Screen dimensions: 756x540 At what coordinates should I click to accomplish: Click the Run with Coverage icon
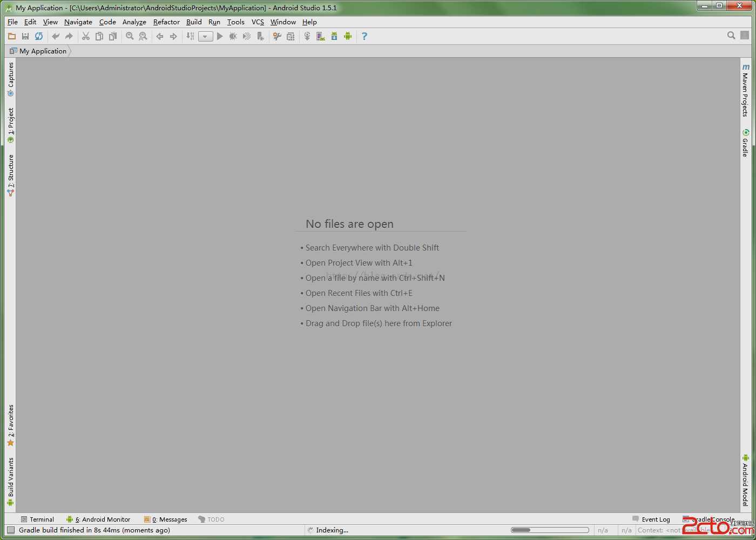pos(247,36)
